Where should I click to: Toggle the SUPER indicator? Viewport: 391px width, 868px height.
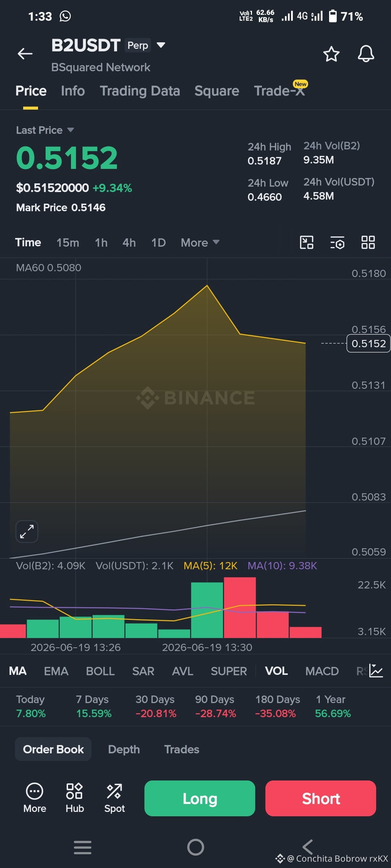pos(229,671)
